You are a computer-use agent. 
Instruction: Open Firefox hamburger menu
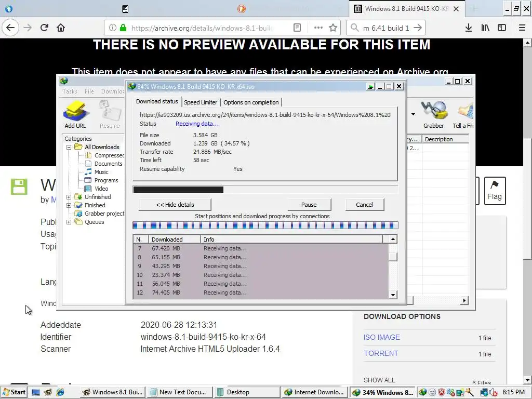522,28
